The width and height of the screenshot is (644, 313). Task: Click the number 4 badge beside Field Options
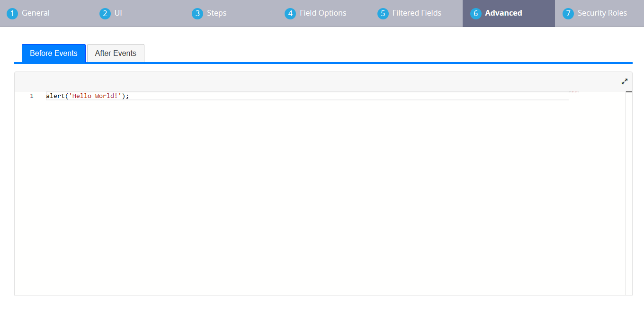click(x=290, y=14)
